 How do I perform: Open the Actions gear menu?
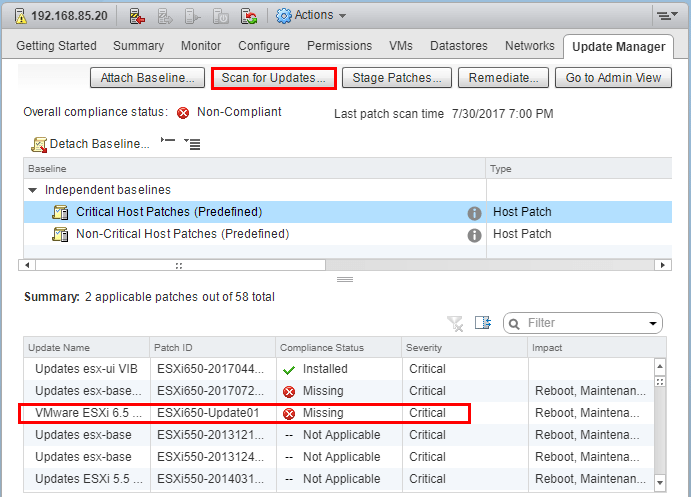(x=311, y=15)
